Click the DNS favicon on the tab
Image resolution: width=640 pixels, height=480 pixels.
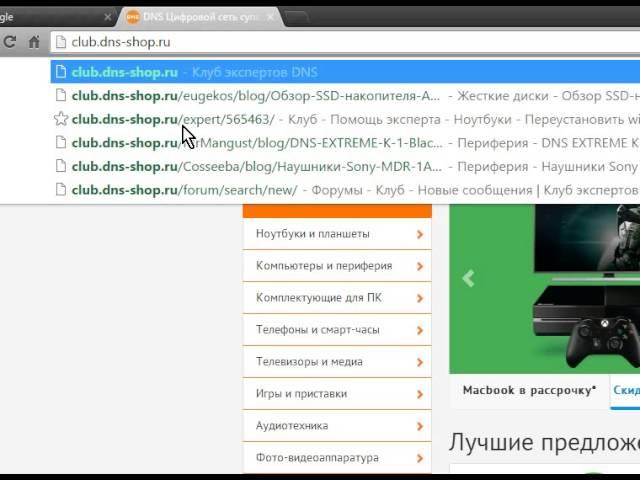[x=133, y=17]
